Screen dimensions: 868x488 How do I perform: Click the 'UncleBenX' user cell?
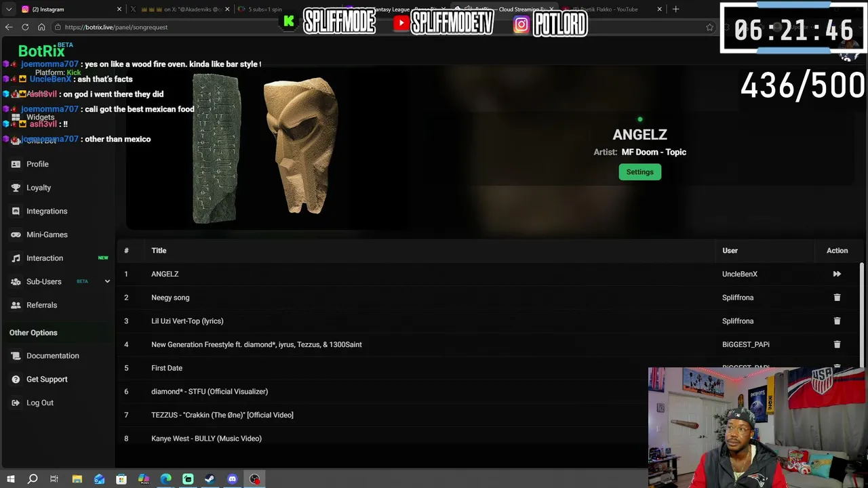pos(740,274)
